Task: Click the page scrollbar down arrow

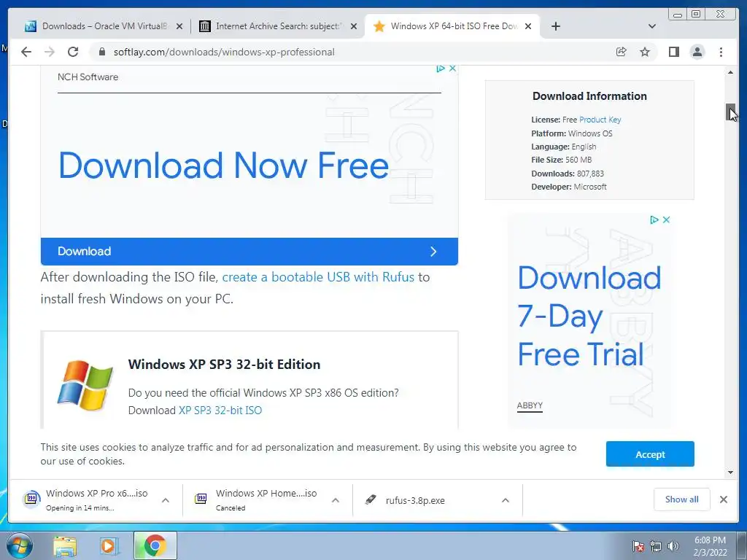Action: coord(730,472)
